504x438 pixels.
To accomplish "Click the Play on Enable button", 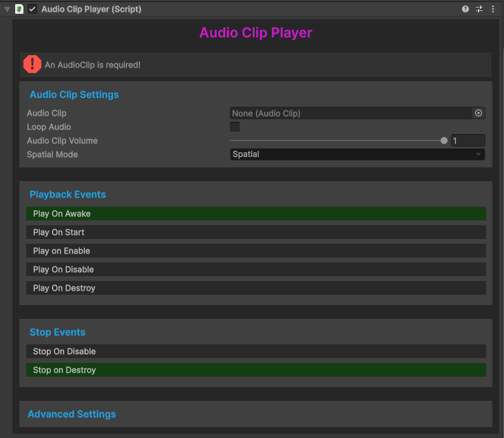I will pyautogui.click(x=255, y=251).
